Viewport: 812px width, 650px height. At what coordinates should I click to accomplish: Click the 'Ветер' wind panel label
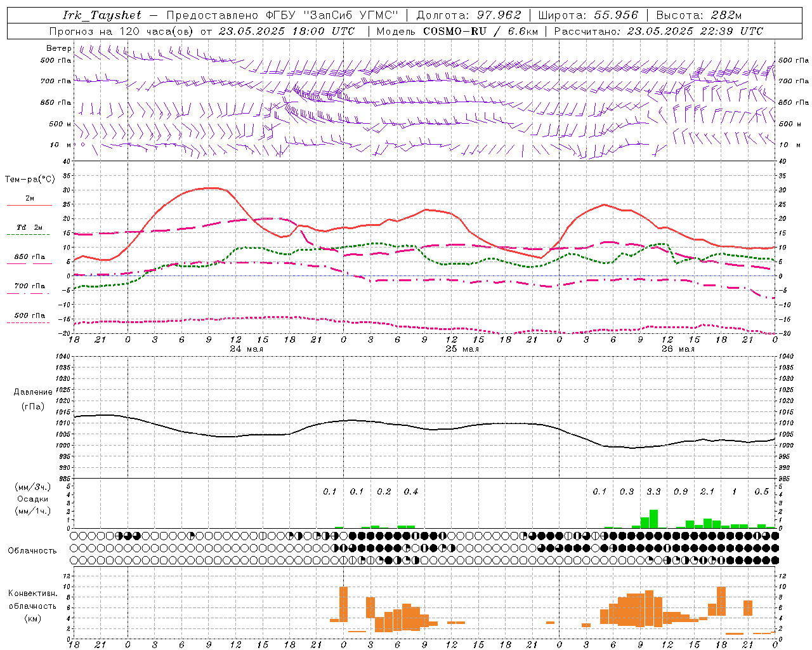[58, 48]
